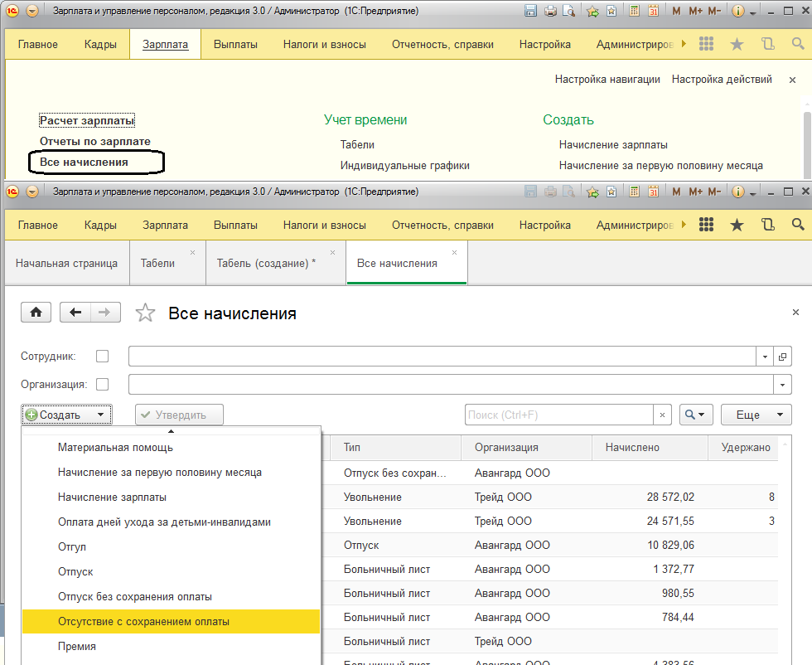Screen dimensions: 812x665
Task: Select 'Материальная помощь' in the create menu
Action: pyautogui.click(x=115, y=447)
